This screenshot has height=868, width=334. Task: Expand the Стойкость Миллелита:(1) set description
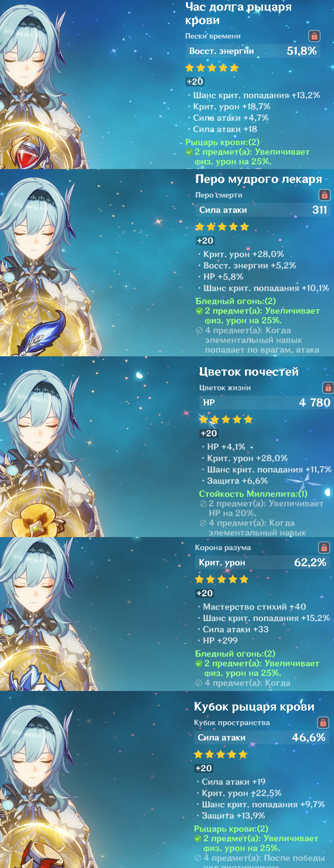pos(253,494)
